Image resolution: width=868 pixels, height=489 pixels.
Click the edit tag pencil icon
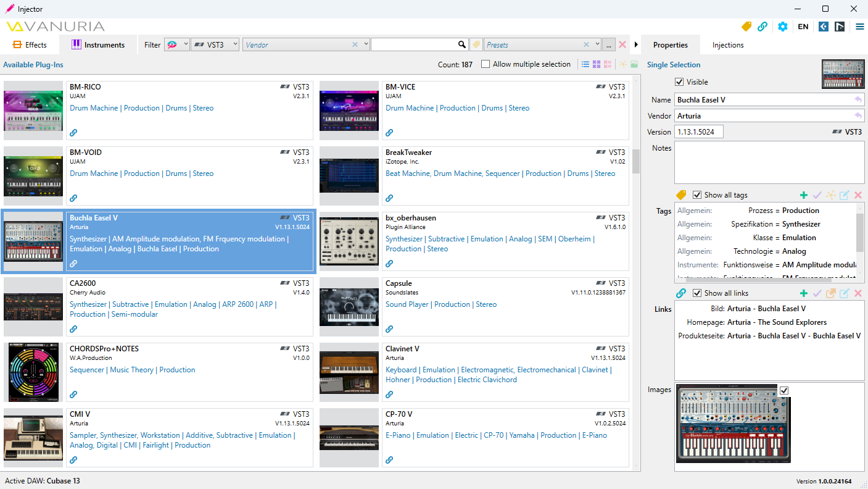845,195
